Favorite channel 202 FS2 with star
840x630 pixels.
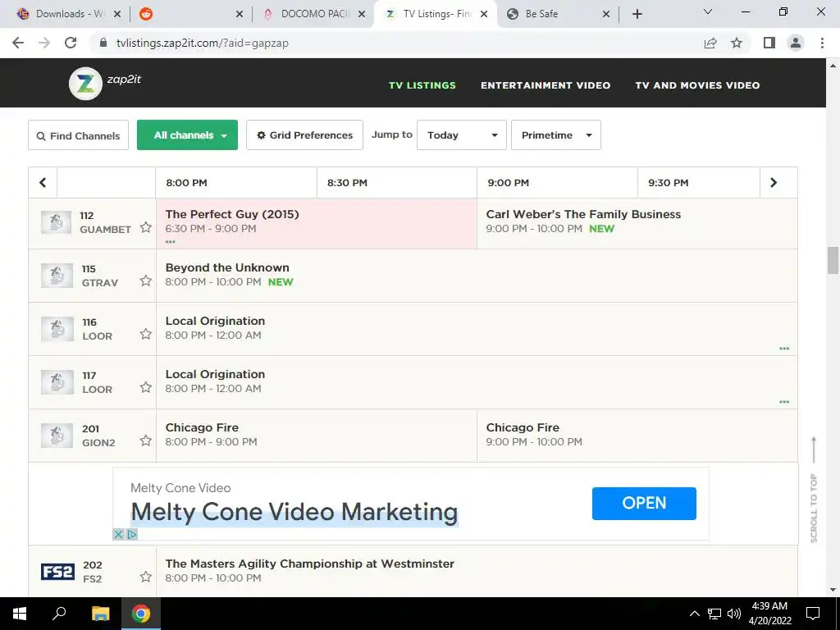pyautogui.click(x=146, y=577)
